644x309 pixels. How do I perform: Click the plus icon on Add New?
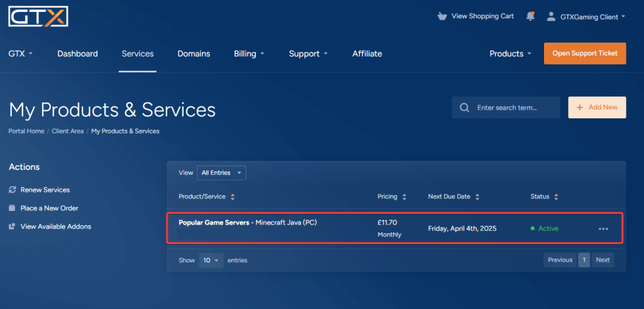coord(580,107)
